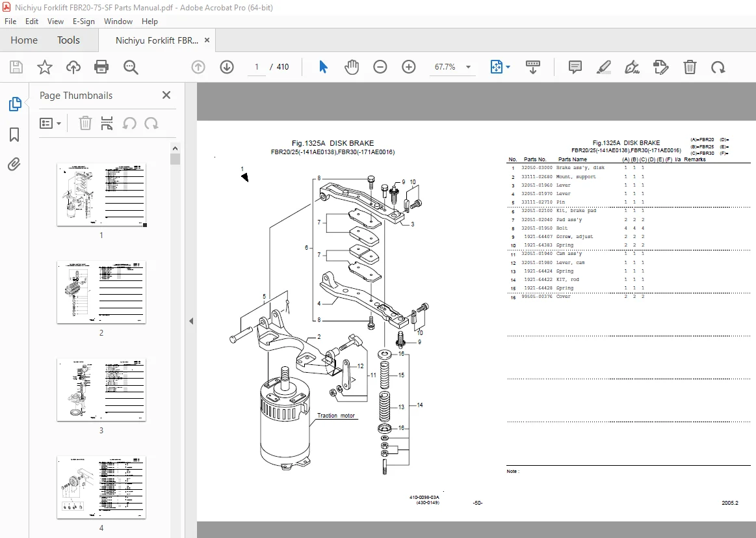Expand fit page dropdown arrow
The height and width of the screenshot is (538, 756).
508,67
